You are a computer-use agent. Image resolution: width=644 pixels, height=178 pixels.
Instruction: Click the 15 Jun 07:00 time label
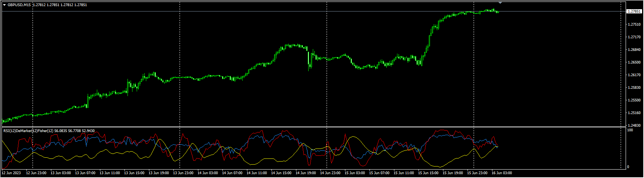(379, 173)
